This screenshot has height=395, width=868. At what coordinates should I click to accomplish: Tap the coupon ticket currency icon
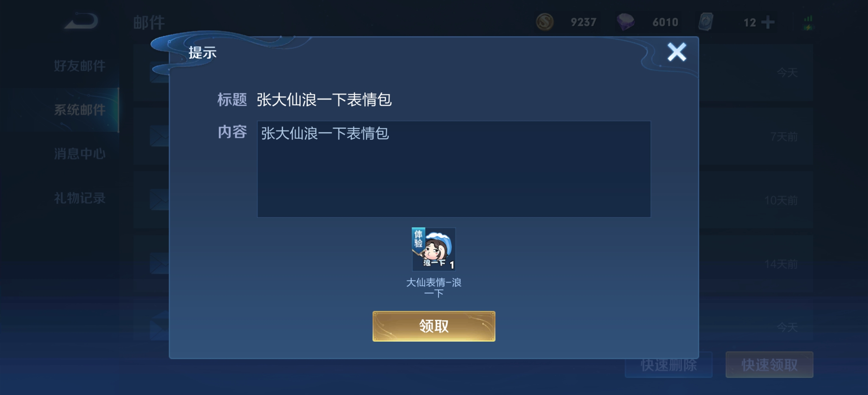[706, 22]
